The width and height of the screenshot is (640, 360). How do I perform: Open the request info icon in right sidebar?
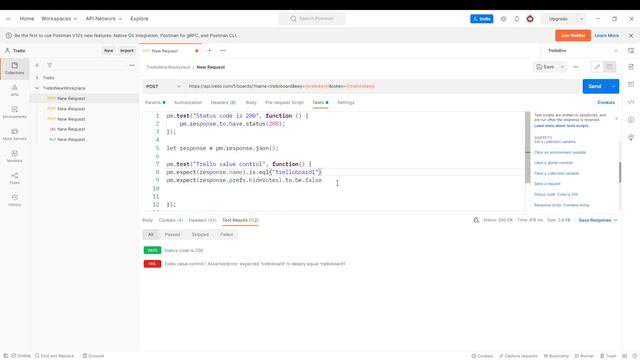coord(631,120)
